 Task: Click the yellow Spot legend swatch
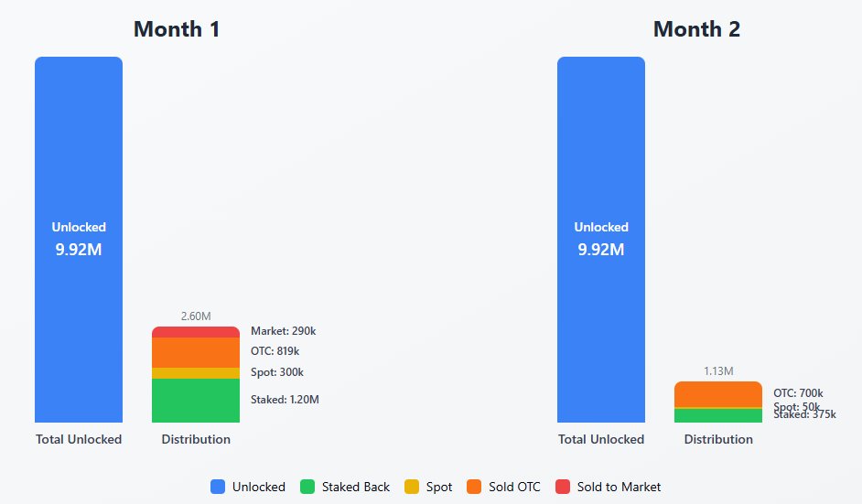[412, 487]
